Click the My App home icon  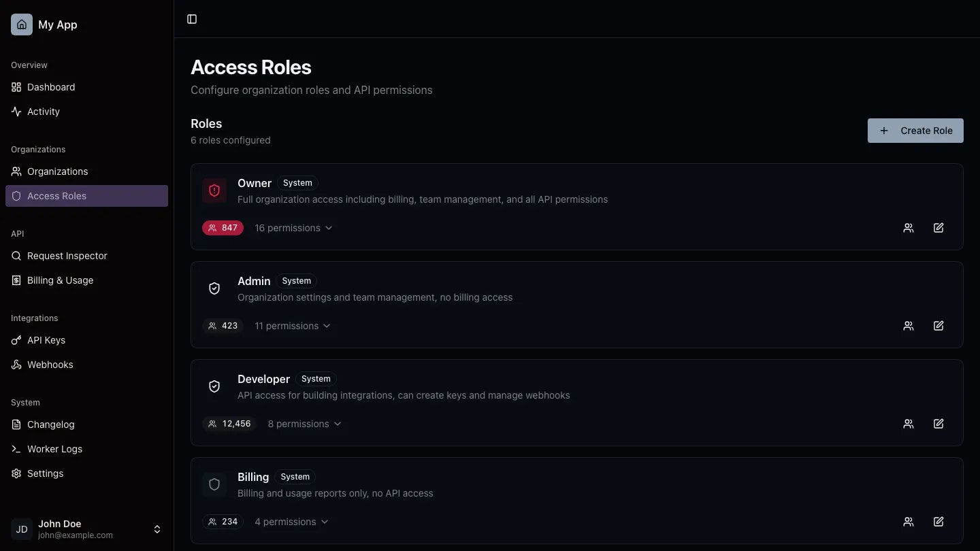click(x=21, y=24)
